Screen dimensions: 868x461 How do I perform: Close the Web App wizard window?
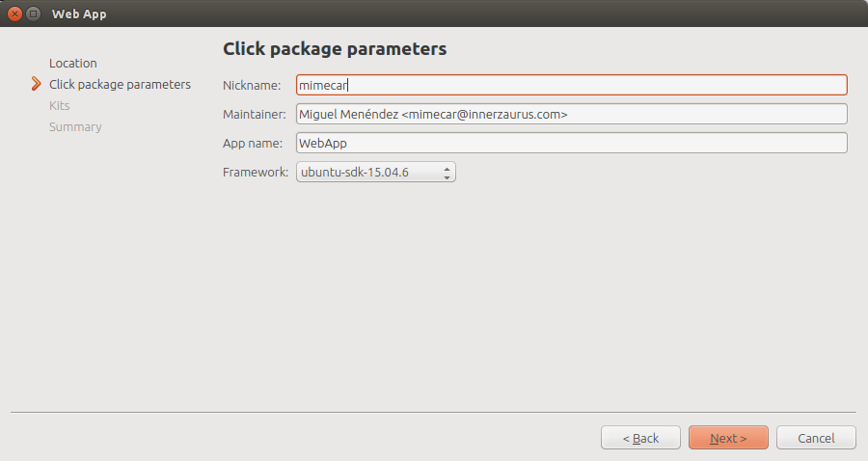(14, 14)
